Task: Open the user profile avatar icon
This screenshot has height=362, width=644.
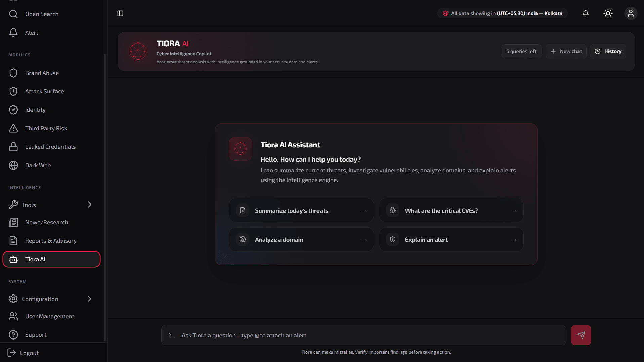Action: pyautogui.click(x=631, y=13)
